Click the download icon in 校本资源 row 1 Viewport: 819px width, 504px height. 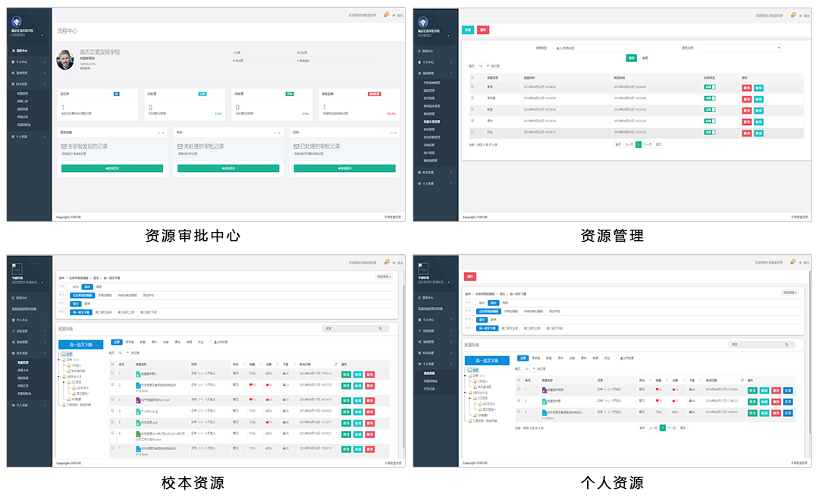tap(284, 374)
